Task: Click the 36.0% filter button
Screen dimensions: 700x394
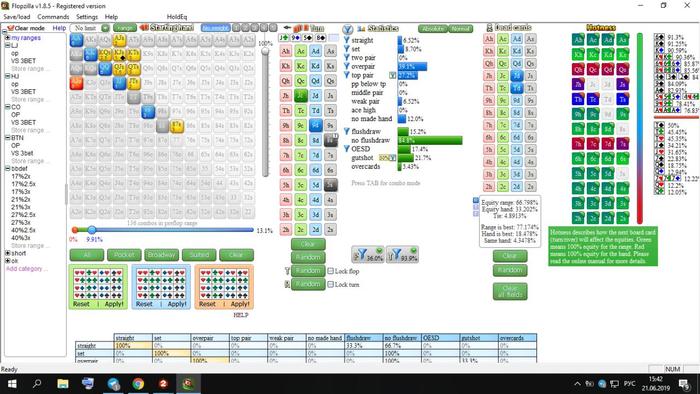Action: [368, 254]
